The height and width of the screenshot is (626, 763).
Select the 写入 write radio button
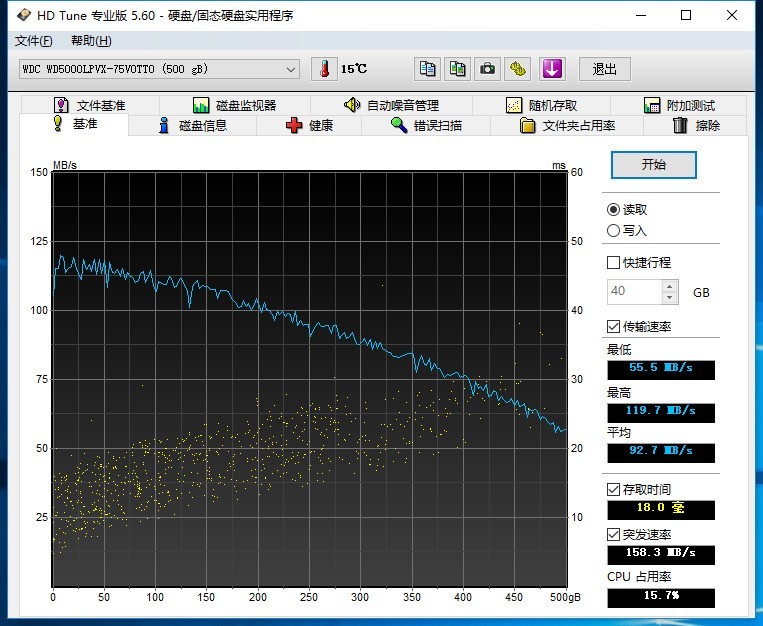[613, 231]
